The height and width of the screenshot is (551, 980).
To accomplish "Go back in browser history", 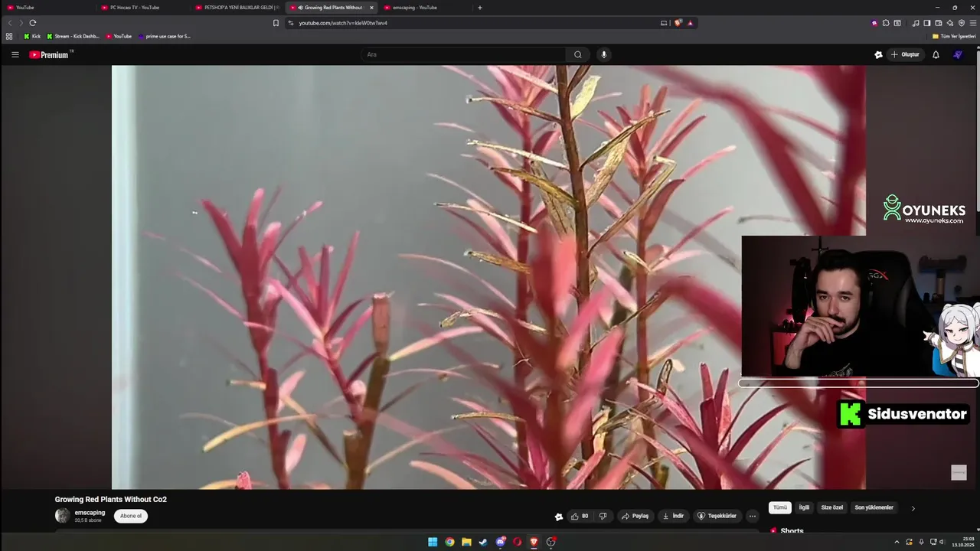I will point(10,23).
